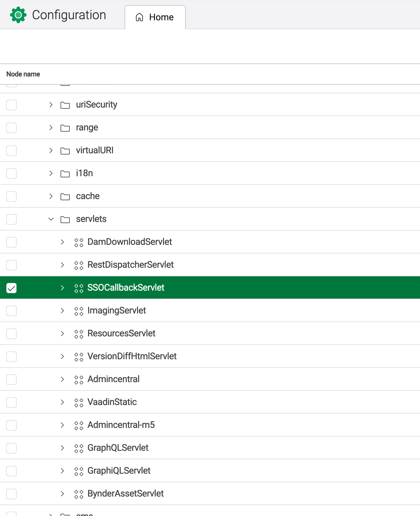
Task: Click the ImagingServlet node icon
Action: (79, 311)
